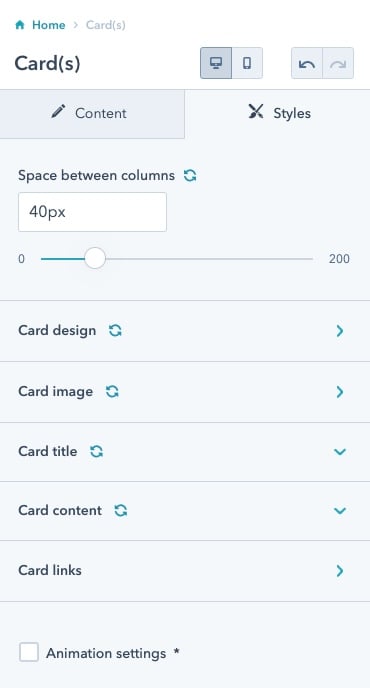Reset Card image styles icon

point(112,391)
